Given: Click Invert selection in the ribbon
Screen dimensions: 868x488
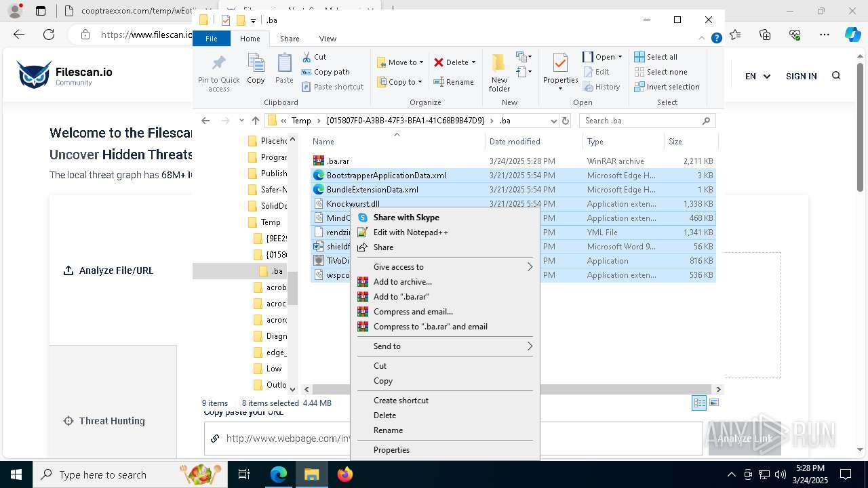Looking at the screenshot, I should pos(667,87).
